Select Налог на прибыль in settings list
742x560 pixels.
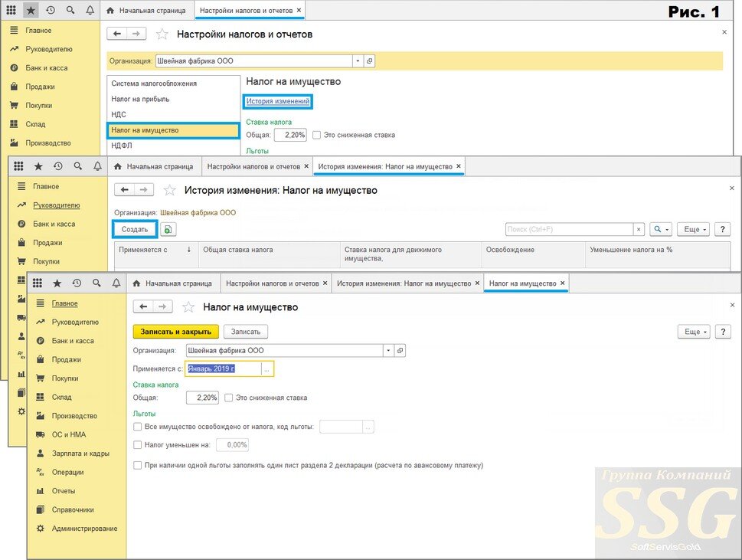[173, 99]
